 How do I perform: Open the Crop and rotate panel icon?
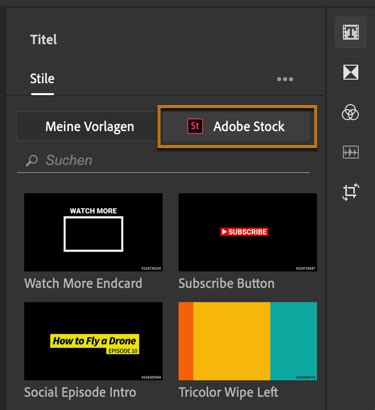(351, 192)
